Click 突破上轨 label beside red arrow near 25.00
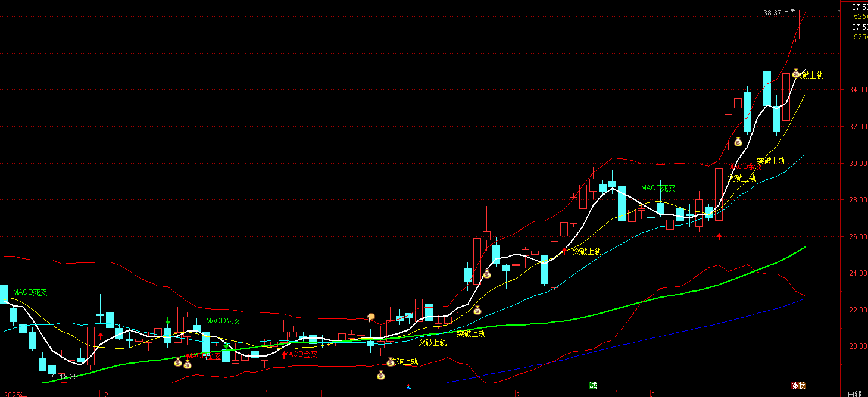This screenshot has height=397, width=868. (x=587, y=251)
